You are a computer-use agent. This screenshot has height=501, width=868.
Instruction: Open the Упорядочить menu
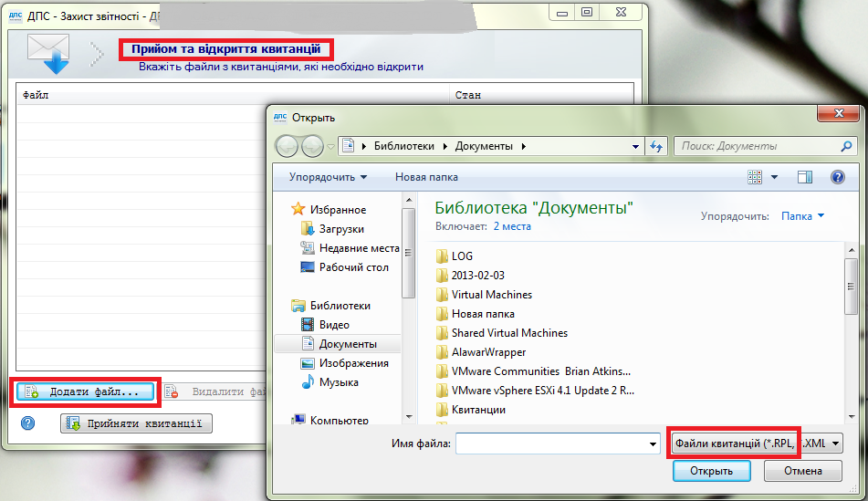(x=328, y=177)
